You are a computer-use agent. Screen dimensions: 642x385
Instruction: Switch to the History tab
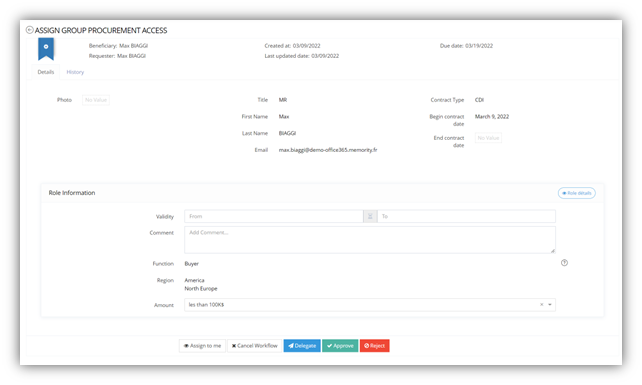(75, 72)
